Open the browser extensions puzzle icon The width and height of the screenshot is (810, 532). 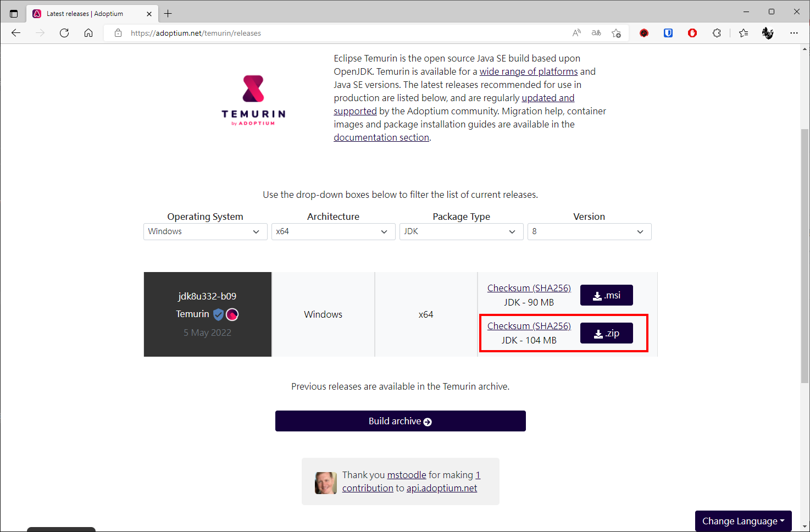tap(717, 33)
